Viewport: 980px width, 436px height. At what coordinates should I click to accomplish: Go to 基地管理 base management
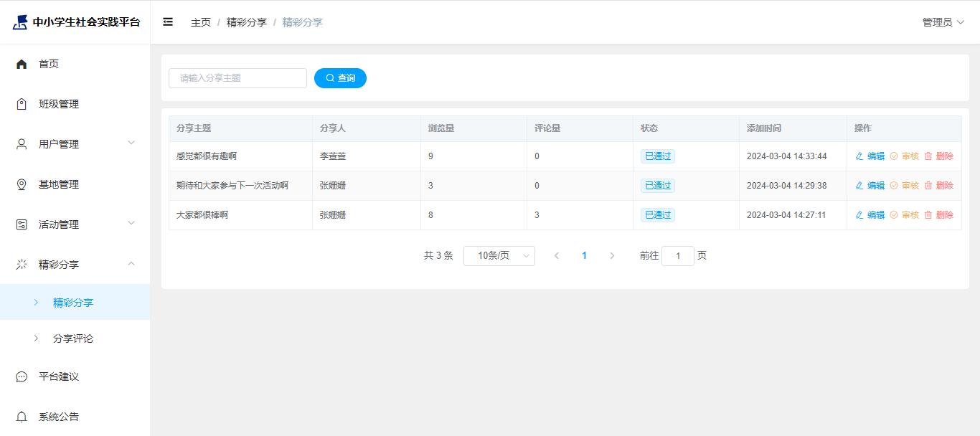tap(59, 184)
